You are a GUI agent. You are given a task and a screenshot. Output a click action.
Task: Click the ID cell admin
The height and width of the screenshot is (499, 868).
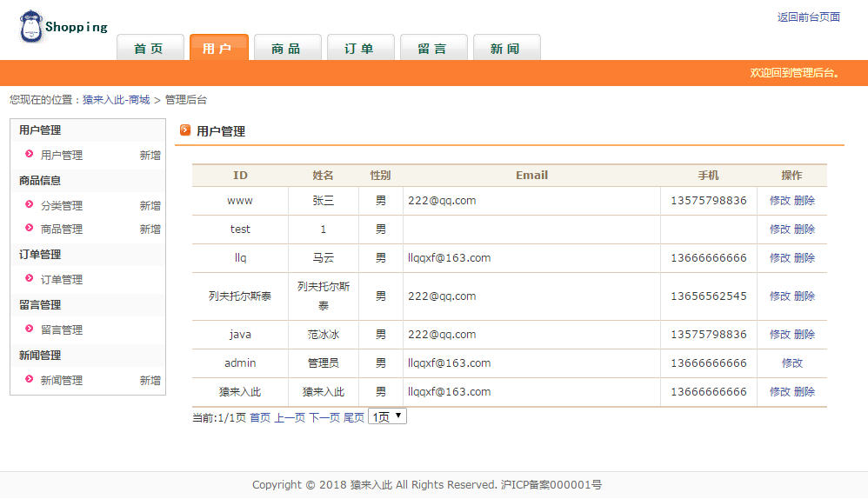pos(240,363)
